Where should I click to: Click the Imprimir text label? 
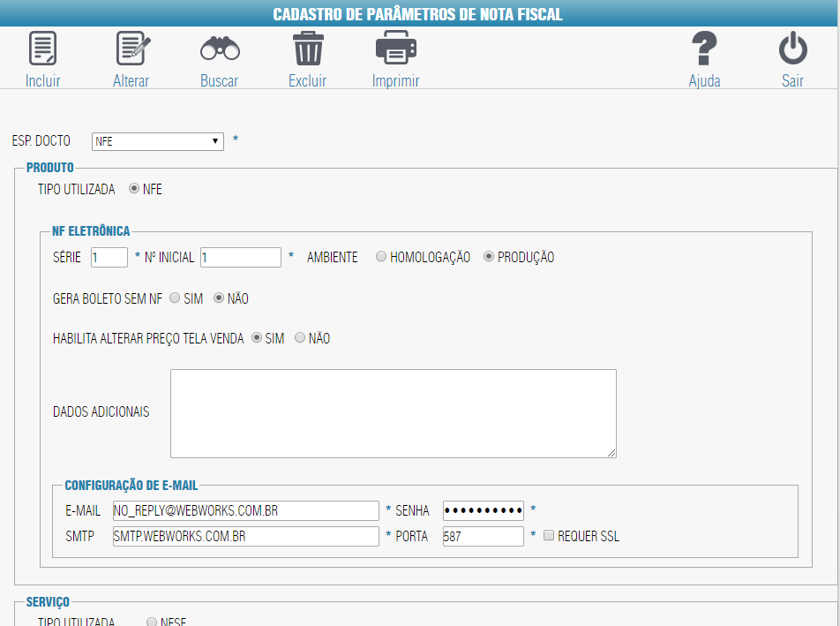[396, 81]
